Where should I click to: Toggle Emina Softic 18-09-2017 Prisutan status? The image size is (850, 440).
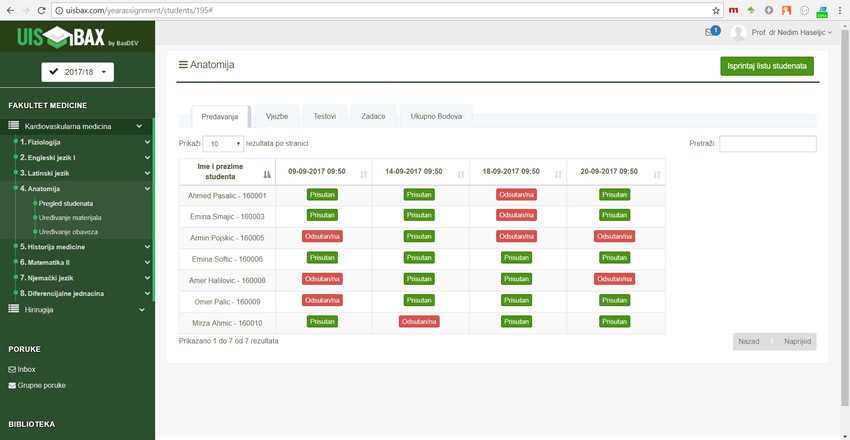(x=517, y=258)
